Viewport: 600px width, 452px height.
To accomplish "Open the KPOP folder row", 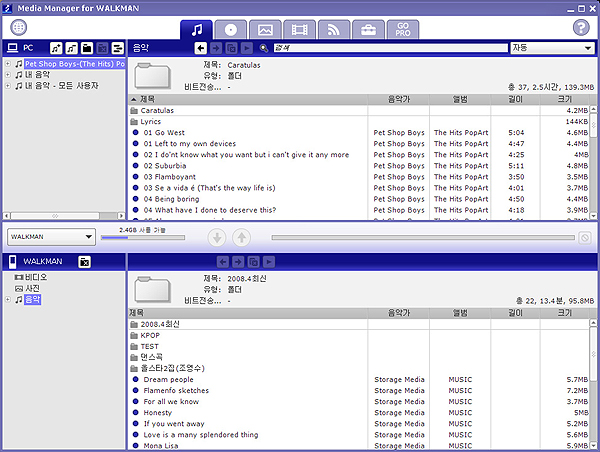I will (x=359, y=336).
